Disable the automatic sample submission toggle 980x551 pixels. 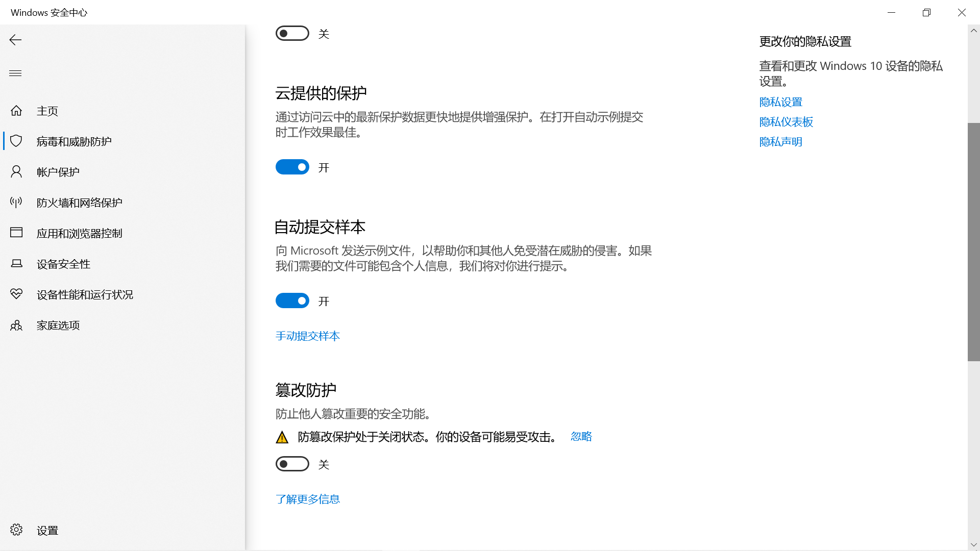pyautogui.click(x=292, y=300)
